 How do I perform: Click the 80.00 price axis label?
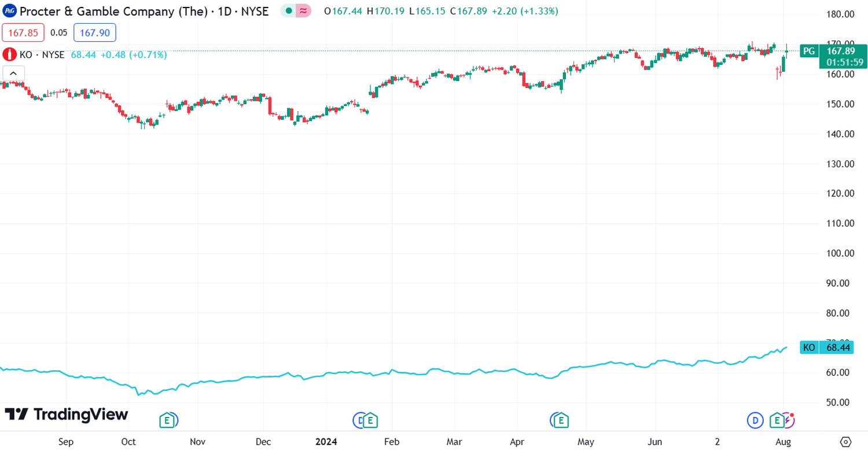838,313
